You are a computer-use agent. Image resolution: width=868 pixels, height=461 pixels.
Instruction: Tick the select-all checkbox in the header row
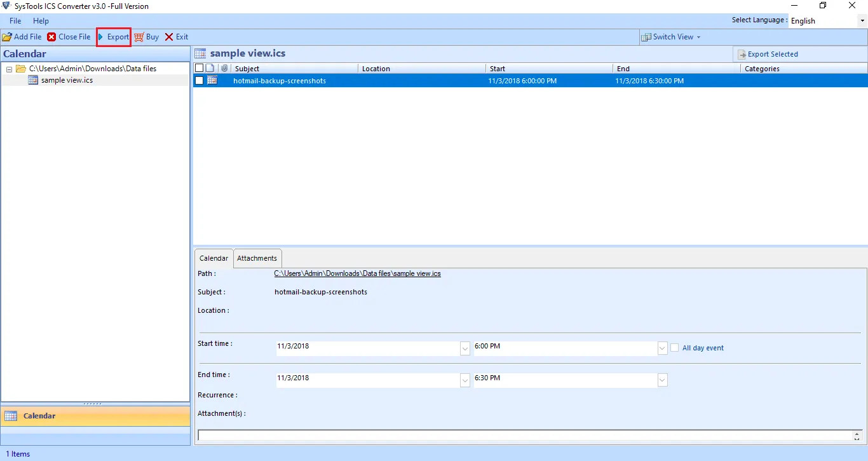(199, 68)
